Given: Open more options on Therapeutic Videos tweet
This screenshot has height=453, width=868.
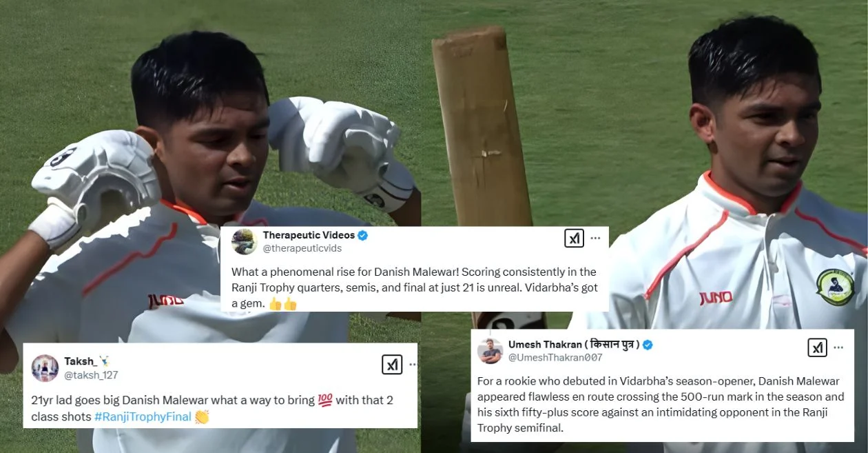Looking at the screenshot, I should pos(595,239).
